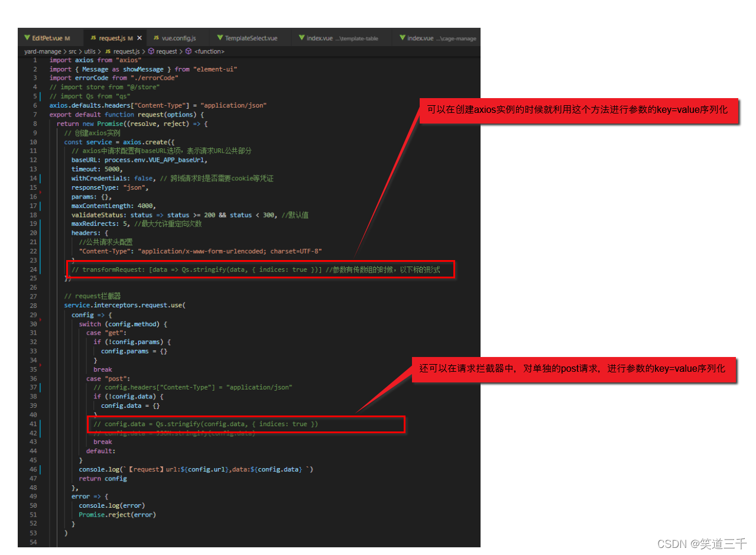Open the vue.config.js tab
Viewport: 756px width, 555px height.
tap(179, 38)
